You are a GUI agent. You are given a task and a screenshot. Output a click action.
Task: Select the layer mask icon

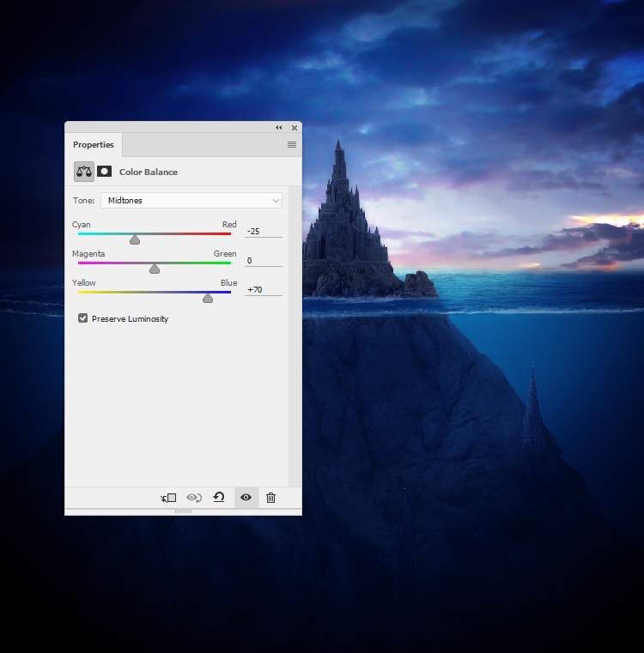point(104,171)
